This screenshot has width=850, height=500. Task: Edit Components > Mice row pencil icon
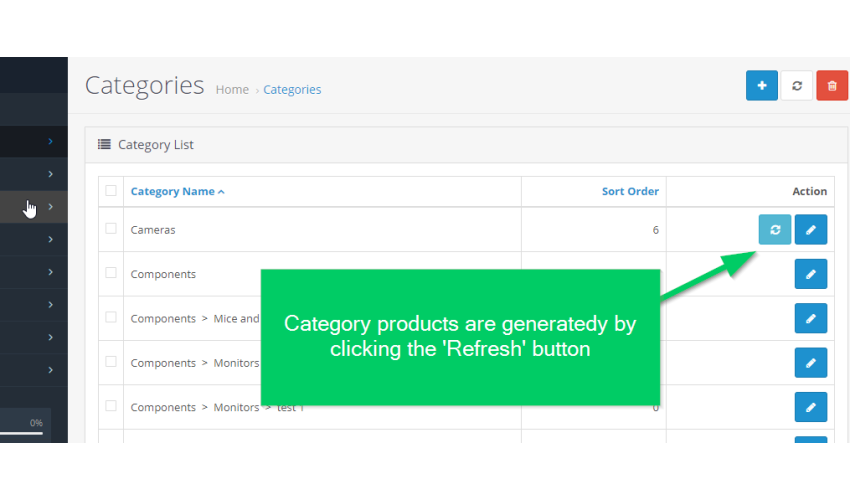click(x=811, y=318)
